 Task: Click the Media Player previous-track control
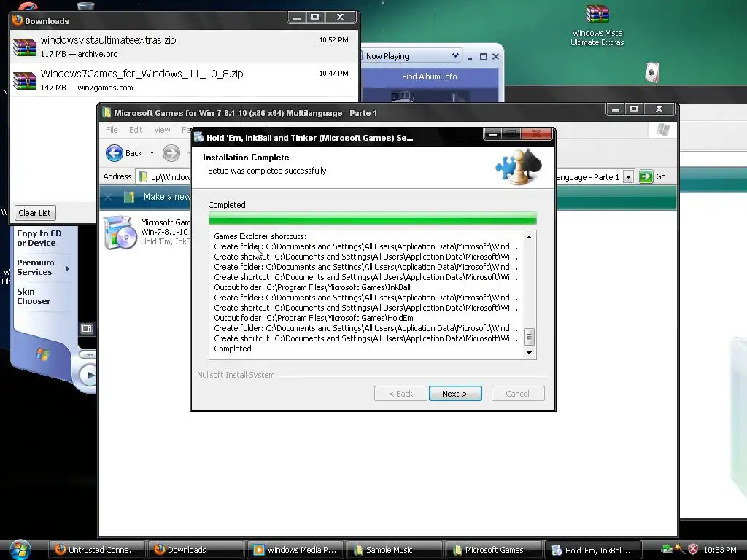88,354
